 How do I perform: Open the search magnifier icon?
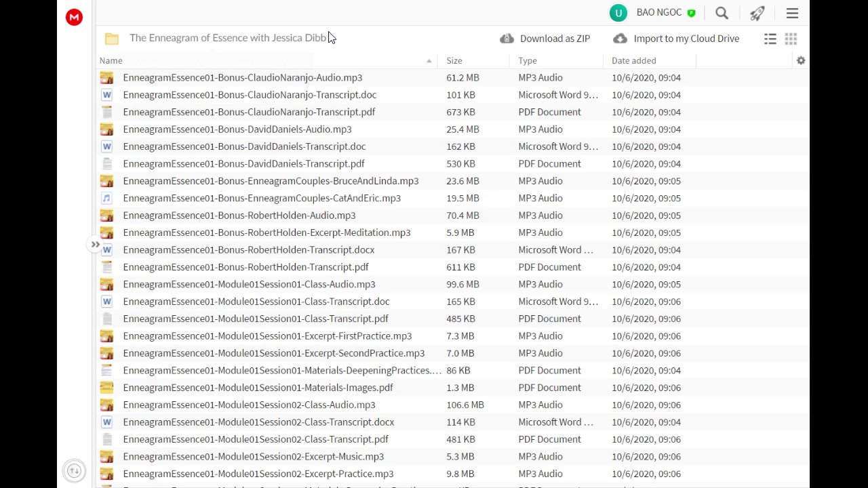pos(722,13)
